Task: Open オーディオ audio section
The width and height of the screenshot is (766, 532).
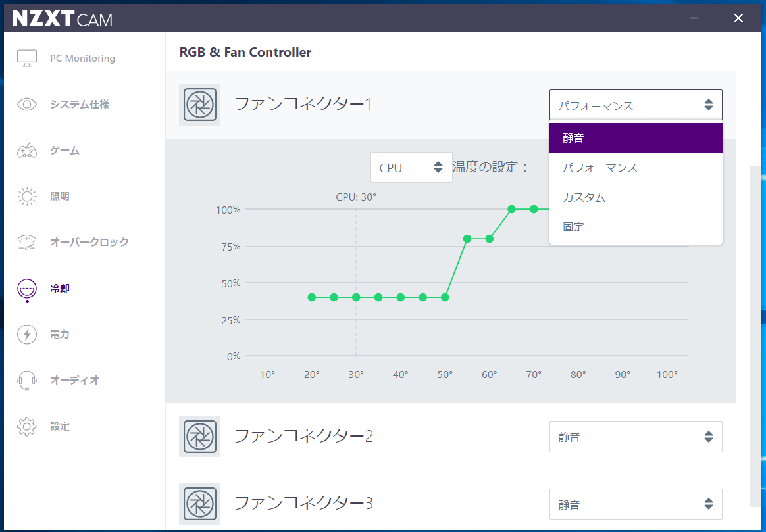Action: pyautogui.click(x=75, y=380)
